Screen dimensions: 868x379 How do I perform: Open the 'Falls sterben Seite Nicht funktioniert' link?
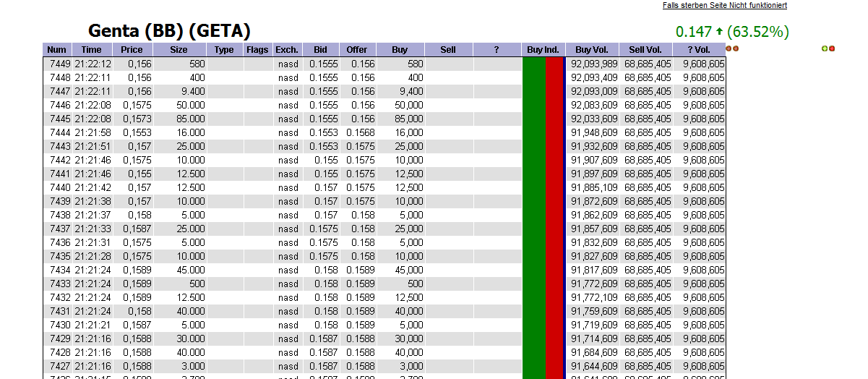tap(724, 5)
